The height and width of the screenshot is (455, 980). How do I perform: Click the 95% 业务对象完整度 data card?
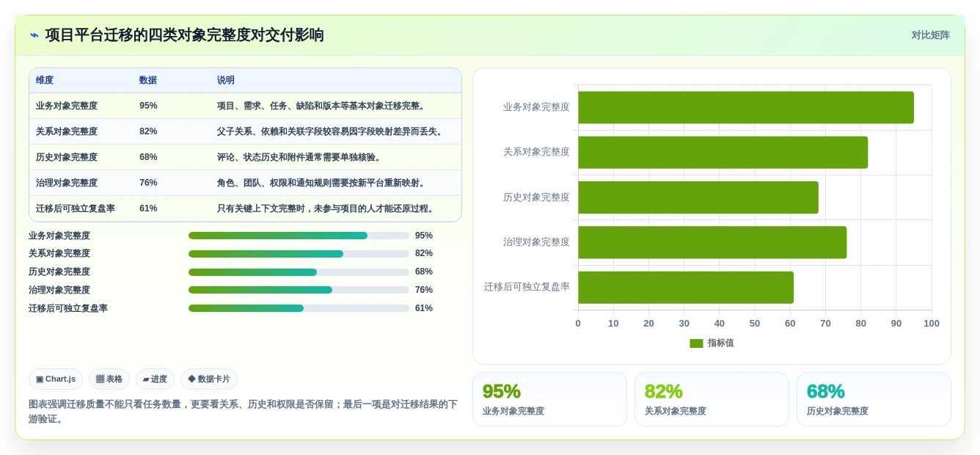[549, 399]
